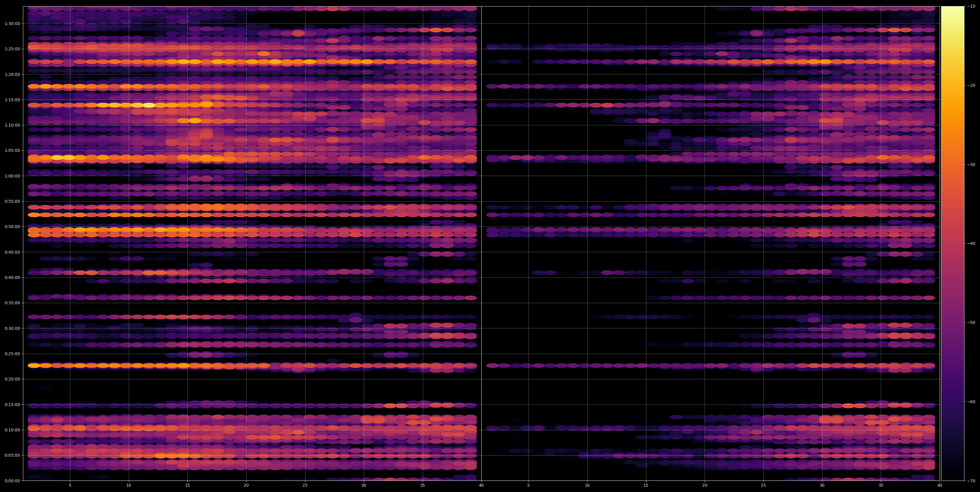Click the −70 colorbar tick label
The image size is (980, 492).
(x=971, y=481)
